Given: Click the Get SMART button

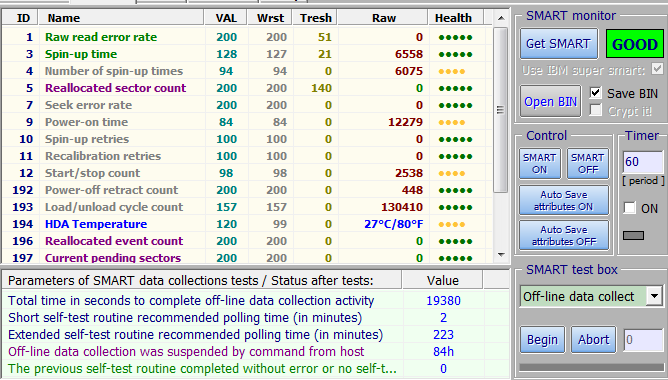Looking at the screenshot, I should 559,44.
